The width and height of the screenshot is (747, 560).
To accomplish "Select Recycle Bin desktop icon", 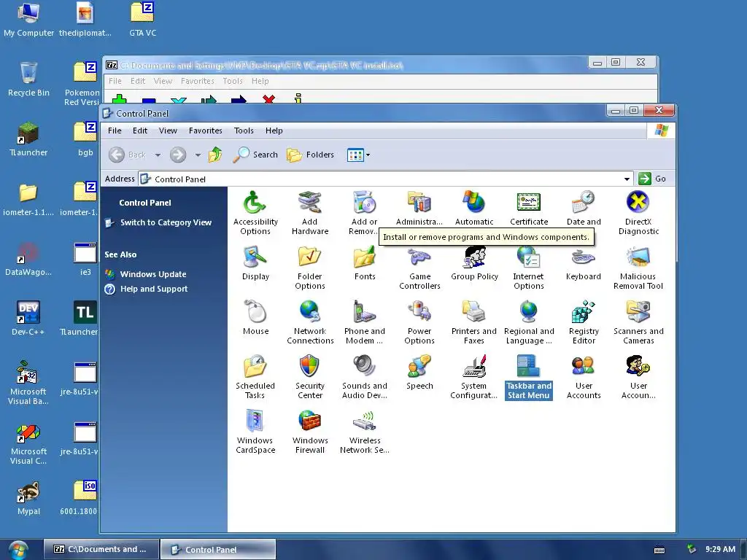I will [x=28, y=79].
